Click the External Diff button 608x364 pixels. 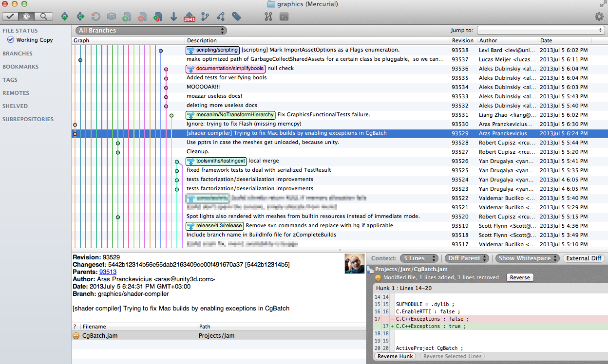(x=583, y=258)
